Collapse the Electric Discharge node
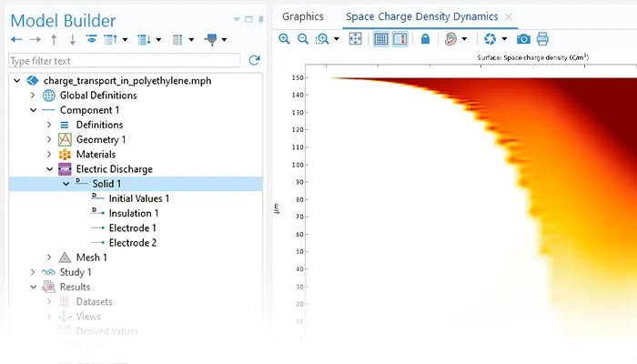Image resolution: width=637 pixels, height=364 pixels. (x=49, y=168)
